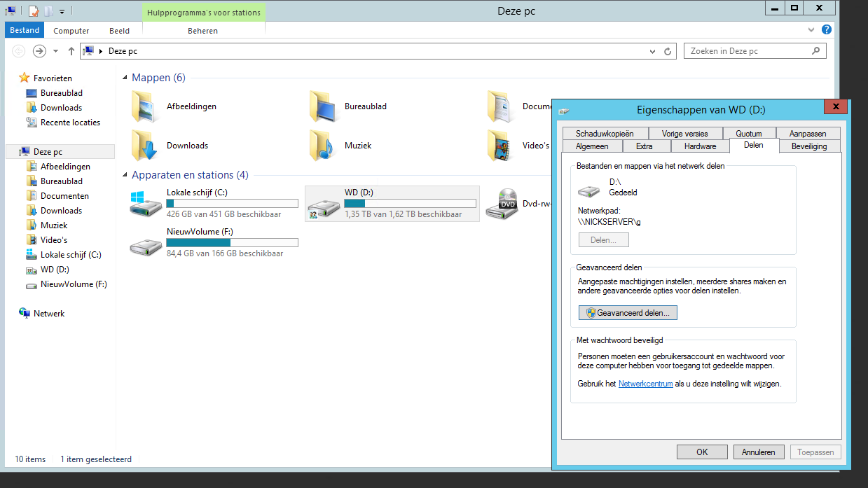Click the search magnifier icon
868x488 pixels.
(x=815, y=51)
